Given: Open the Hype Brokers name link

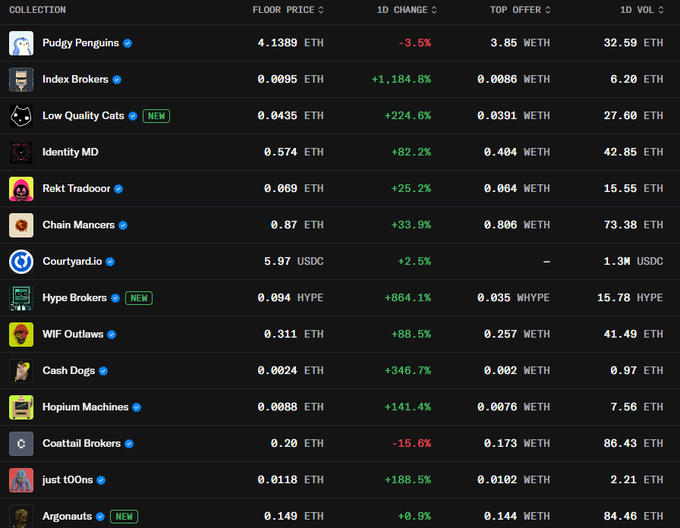Looking at the screenshot, I should pyautogui.click(x=75, y=298).
